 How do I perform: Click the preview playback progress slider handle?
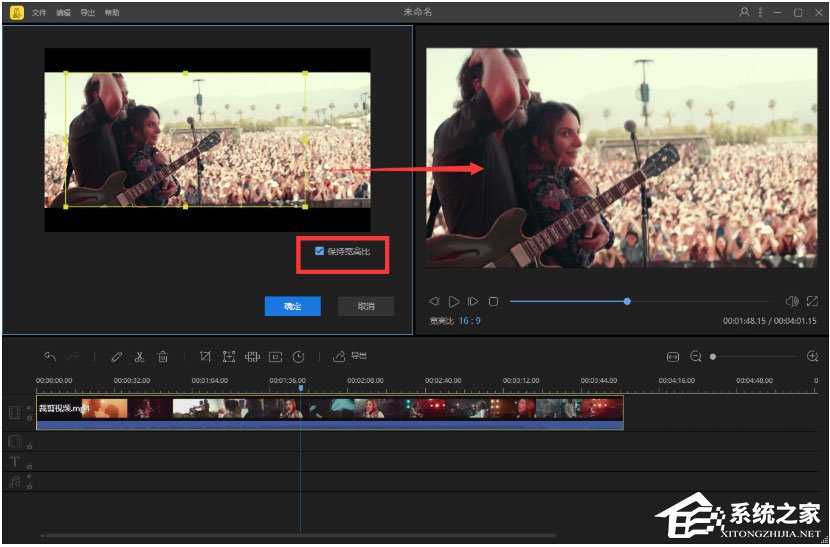click(627, 301)
